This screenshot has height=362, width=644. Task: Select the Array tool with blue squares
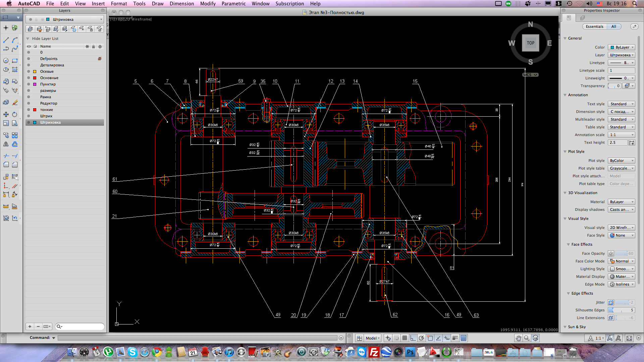[x=14, y=135]
